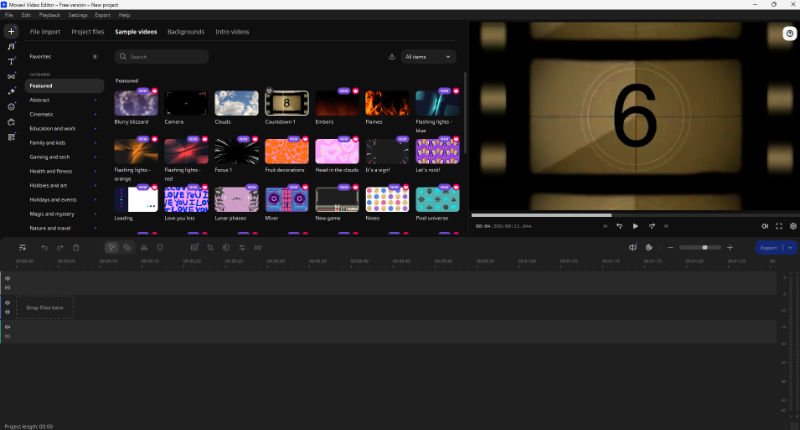Toggle favorite heart on Countdown 1 thumbnail
This screenshot has width=800, height=430.
tap(269, 91)
